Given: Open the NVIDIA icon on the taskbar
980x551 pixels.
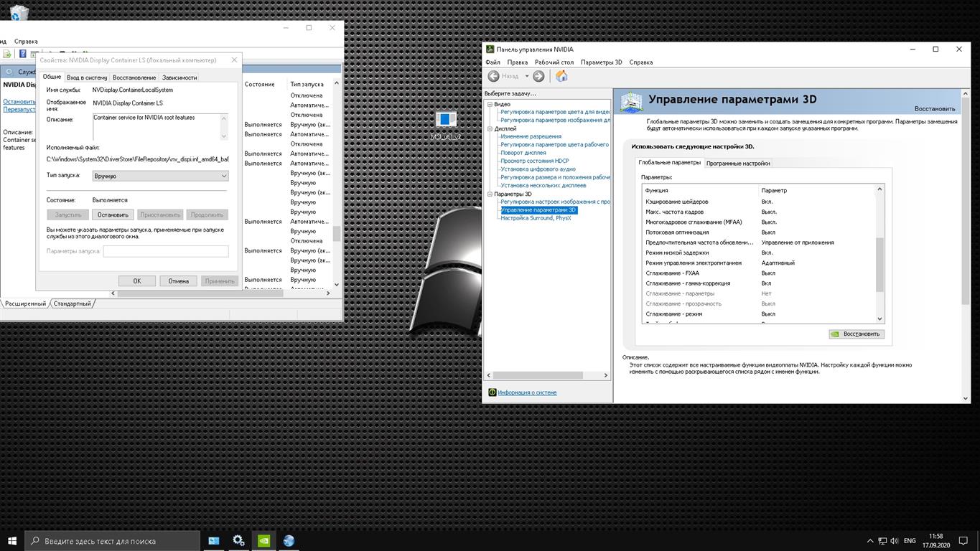Looking at the screenshot, I should coord(263,541).
